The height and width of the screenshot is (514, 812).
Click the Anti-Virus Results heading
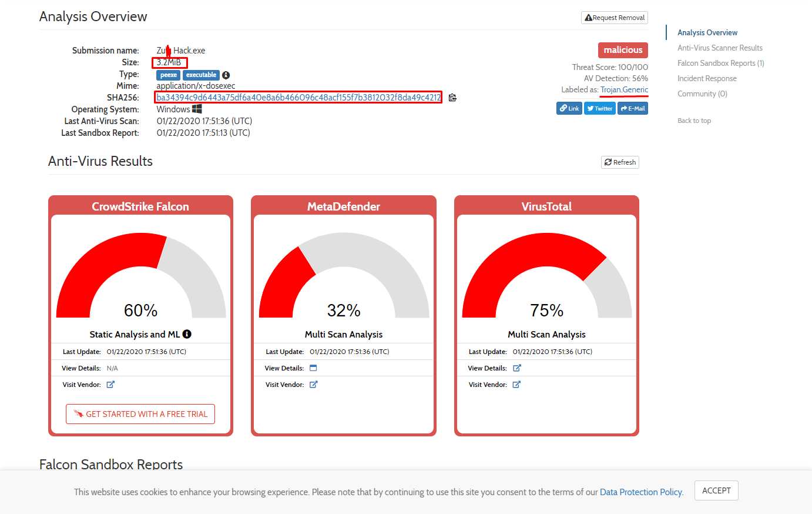click(100, 161)
